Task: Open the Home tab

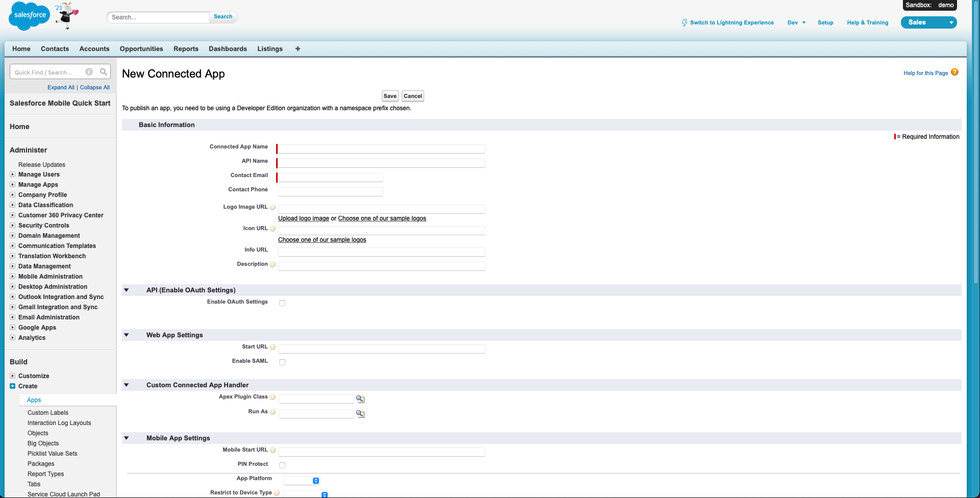Action: 21,49
